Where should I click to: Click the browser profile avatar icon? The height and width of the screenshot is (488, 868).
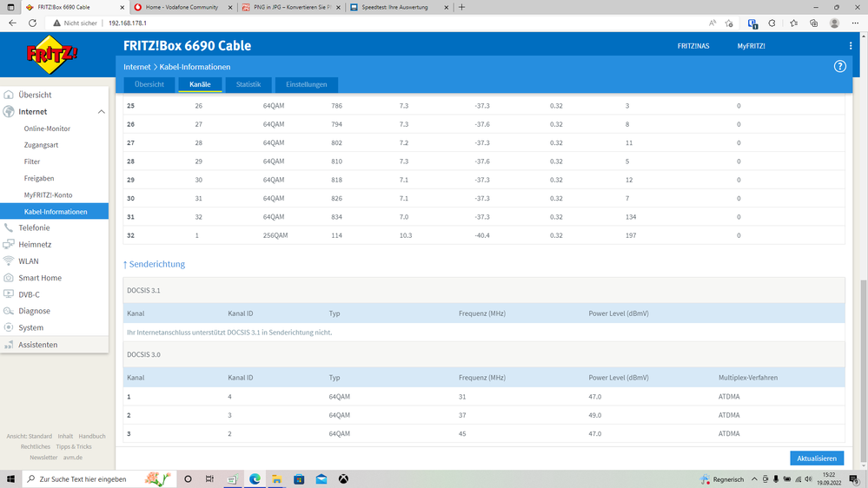tap(834, 23)
